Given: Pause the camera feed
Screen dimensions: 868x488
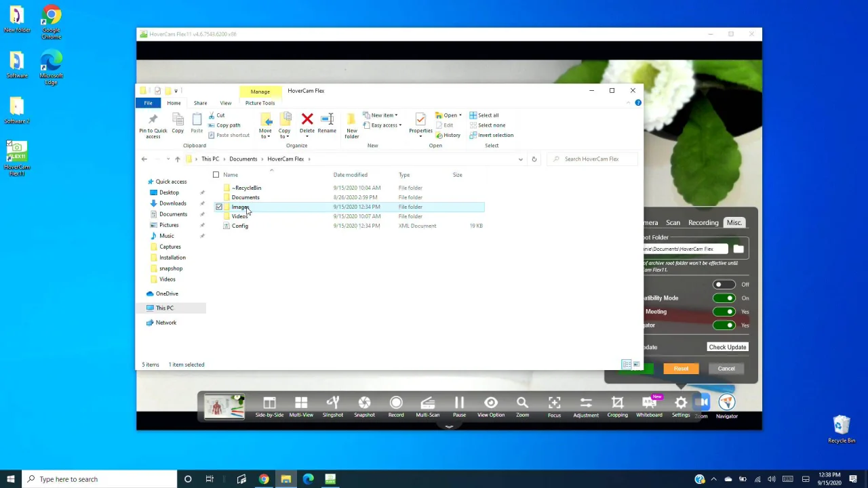Looking at the screenshot, I should pos(459,407).
